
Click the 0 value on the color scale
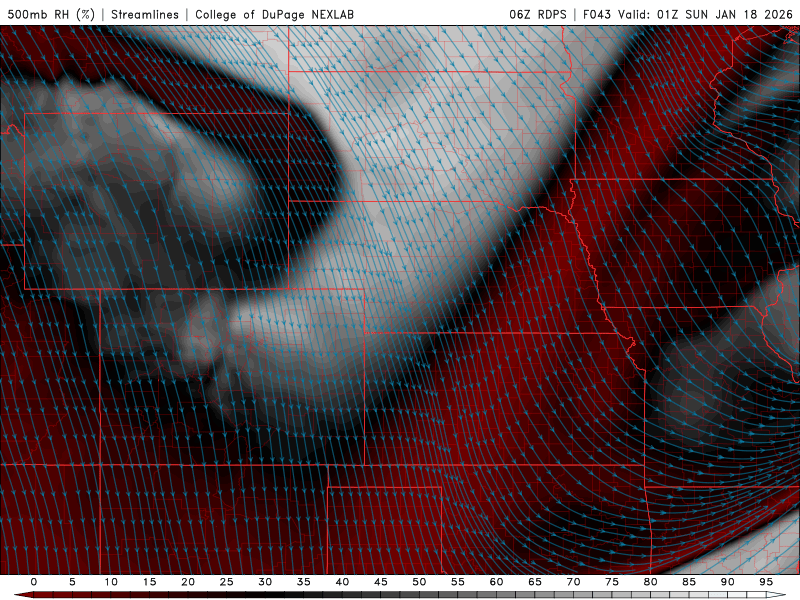click(x=34, y=582)
